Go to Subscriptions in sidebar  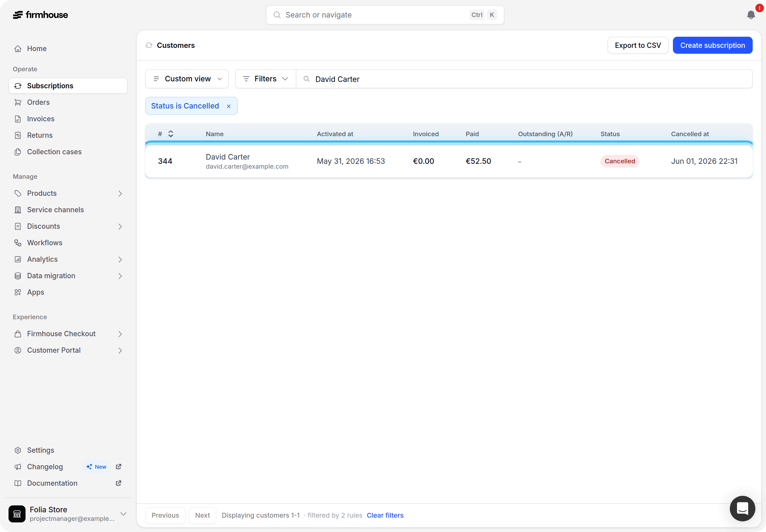68,86
